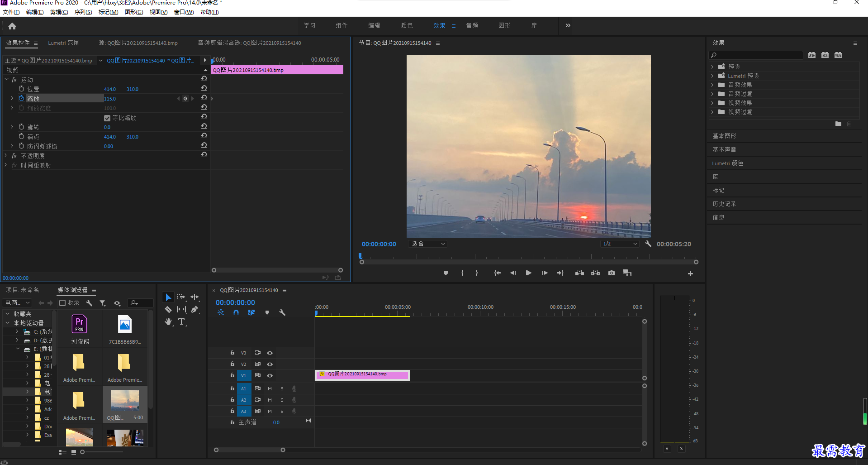Toggle V3 track output eye
This screenshot has height=465, width=868.
tap(270, 353)
